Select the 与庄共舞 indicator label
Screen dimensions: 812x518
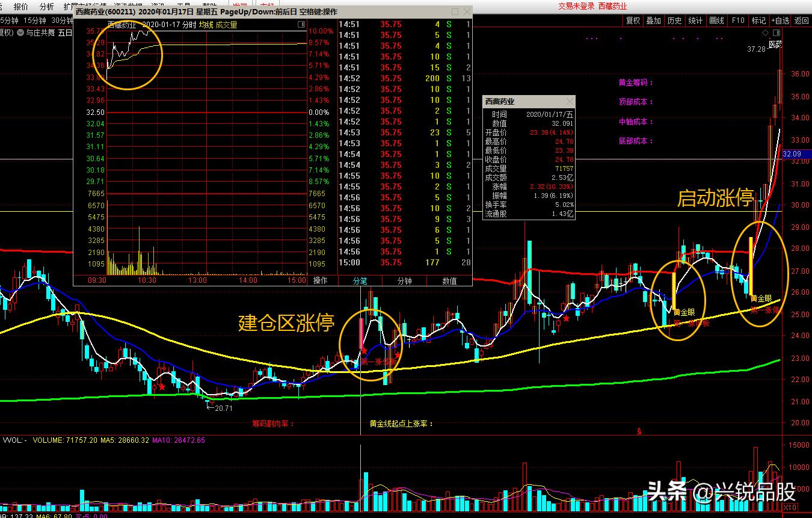pos(40,32)
